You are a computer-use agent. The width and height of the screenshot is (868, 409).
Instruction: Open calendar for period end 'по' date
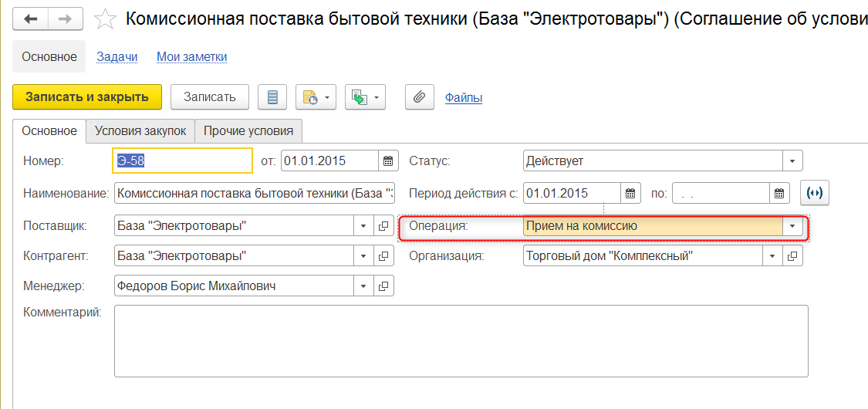780,193
